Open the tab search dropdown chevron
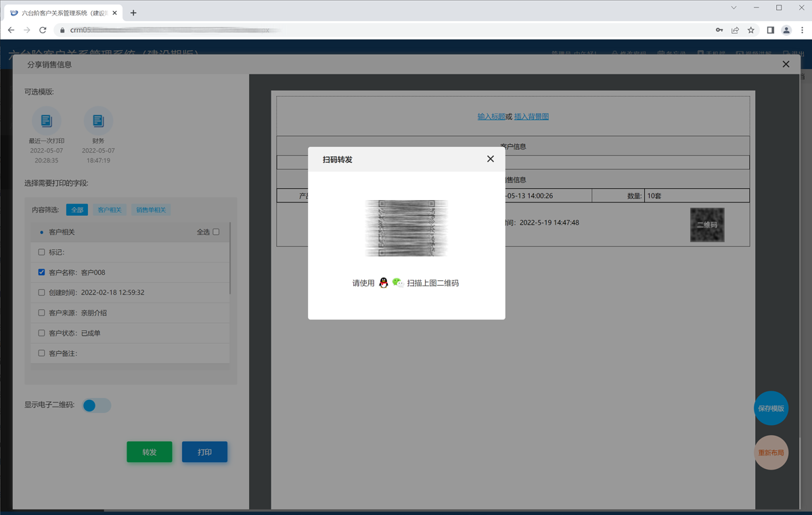The height and width of the screenshot is (515, 812). coord(734,7)
